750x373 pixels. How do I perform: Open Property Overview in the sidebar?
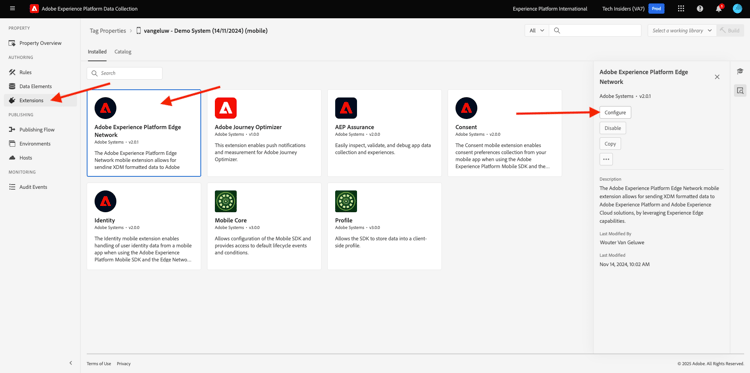pos(40,43)
